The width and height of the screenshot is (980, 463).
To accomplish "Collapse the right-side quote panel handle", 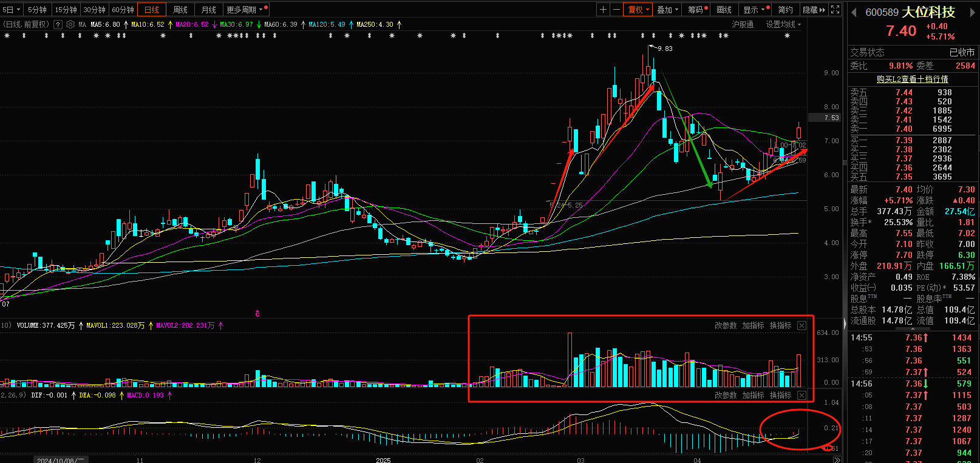I will click(x=844, y=323).
